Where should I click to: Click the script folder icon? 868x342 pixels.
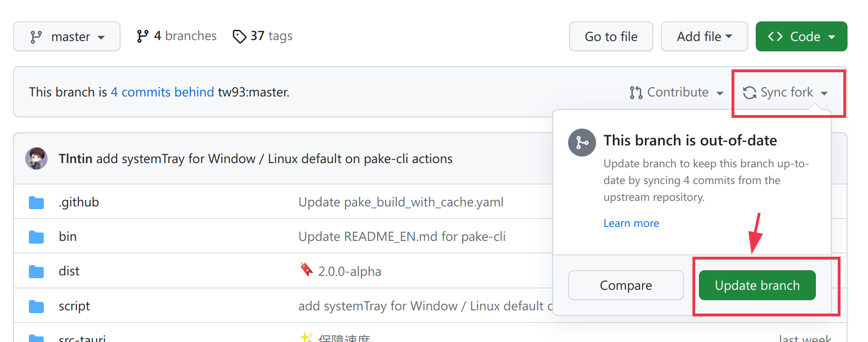point(36,307)
